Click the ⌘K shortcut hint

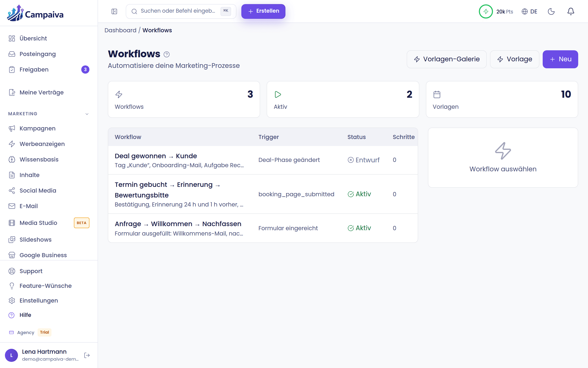226,11
